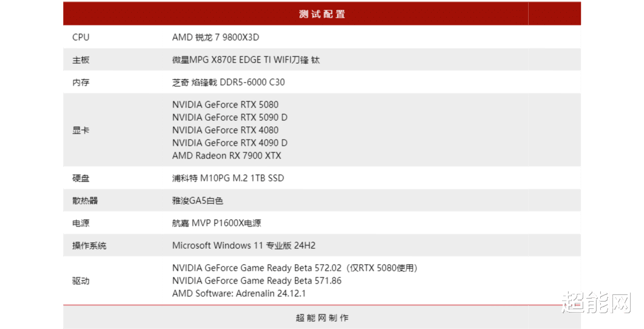Click AMD Radeon RX 7900 XTX line
644x329 pixels.
point(227,155)
